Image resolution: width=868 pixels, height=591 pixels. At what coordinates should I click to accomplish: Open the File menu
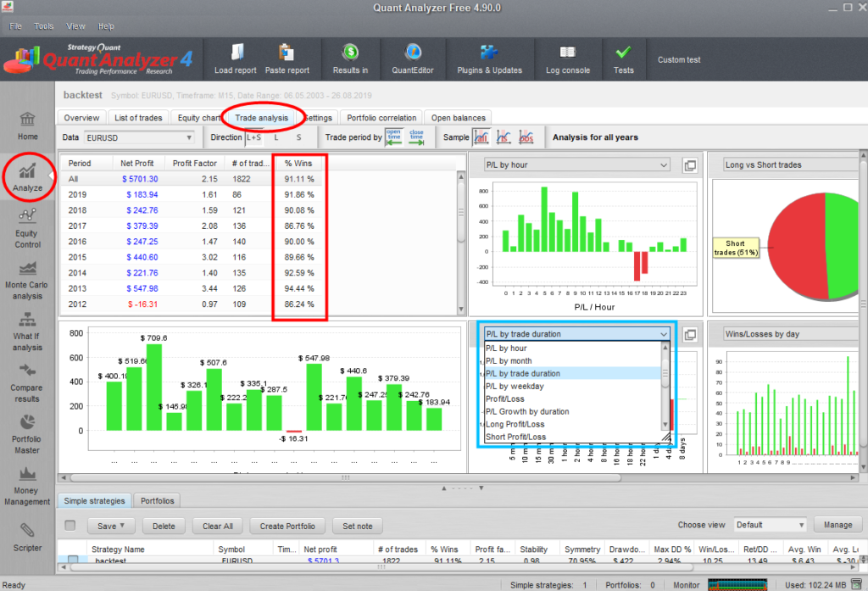[15, 26]
